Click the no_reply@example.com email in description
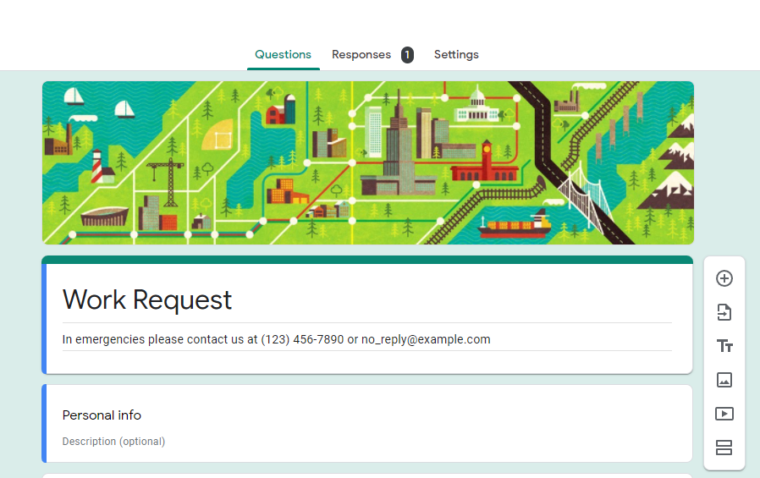 tap(426, 339)
